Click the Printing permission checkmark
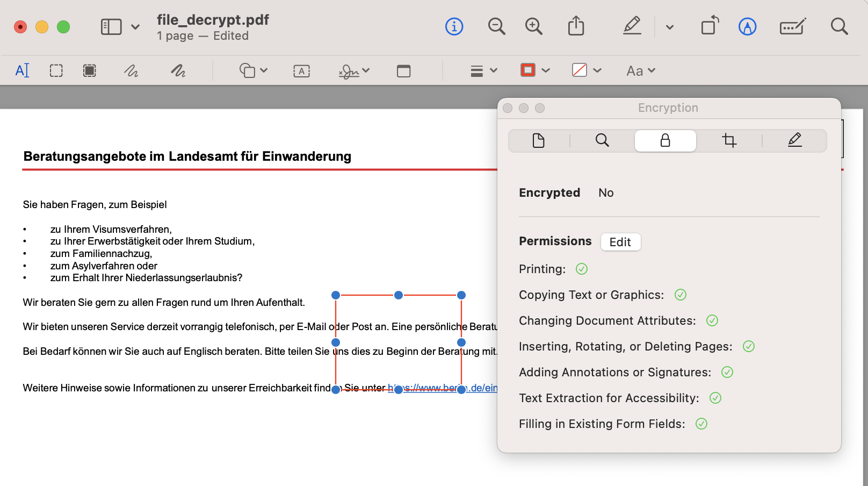Image resolution: width=868 pixels, height=486 pixels. point(582,269)
